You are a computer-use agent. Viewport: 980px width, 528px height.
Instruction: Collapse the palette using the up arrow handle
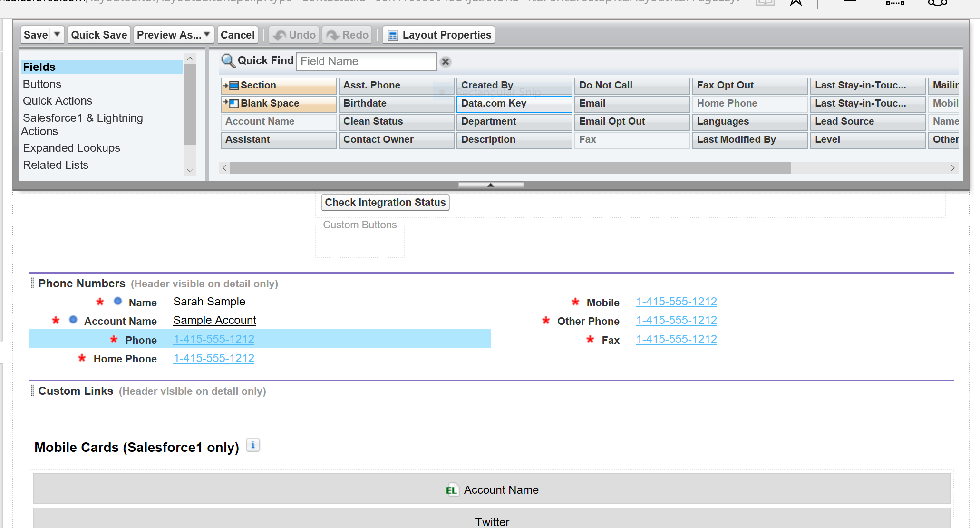point(491,185)
